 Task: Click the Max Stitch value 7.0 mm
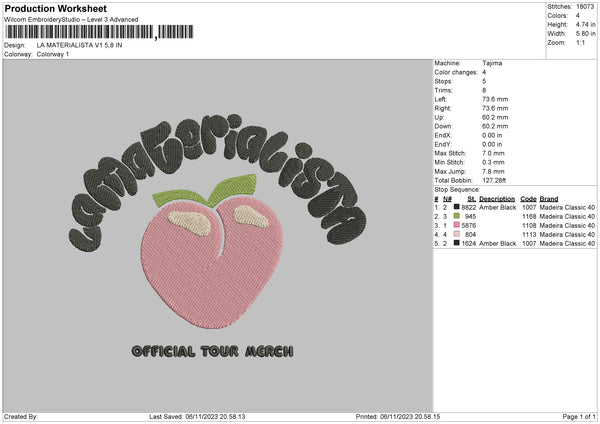(493, 153)
